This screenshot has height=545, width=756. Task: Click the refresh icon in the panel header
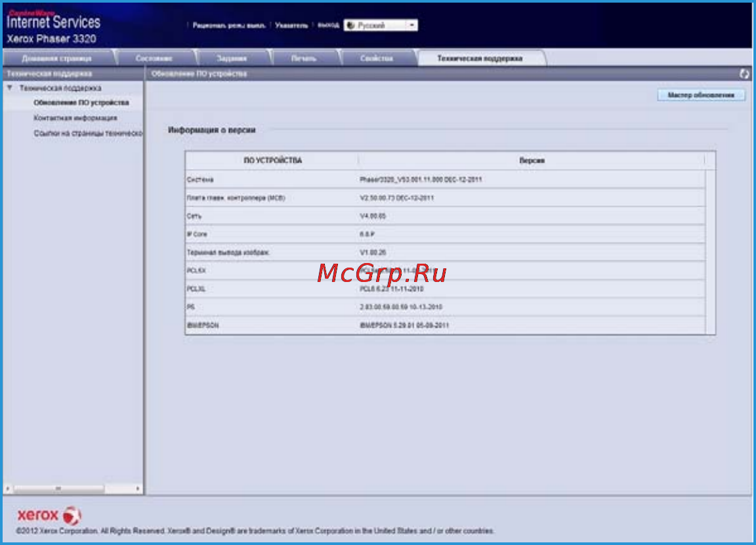(744, 73)
